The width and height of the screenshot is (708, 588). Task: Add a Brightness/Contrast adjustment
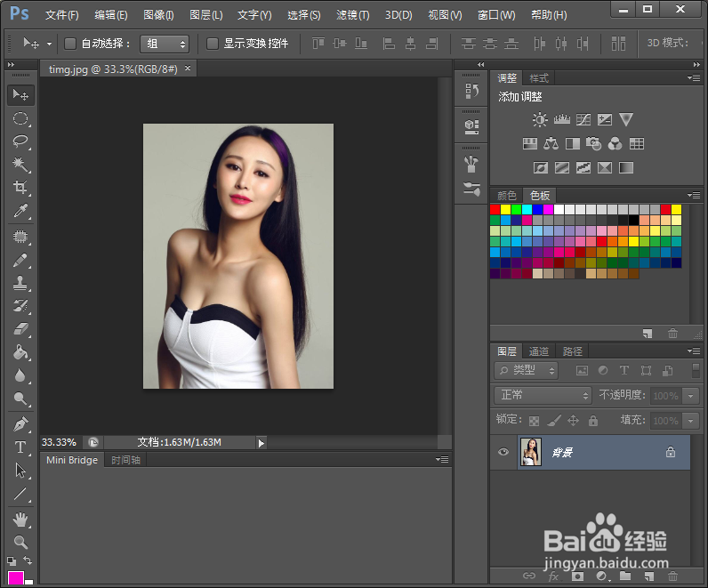pyautogui.click(x=540, y=120)
